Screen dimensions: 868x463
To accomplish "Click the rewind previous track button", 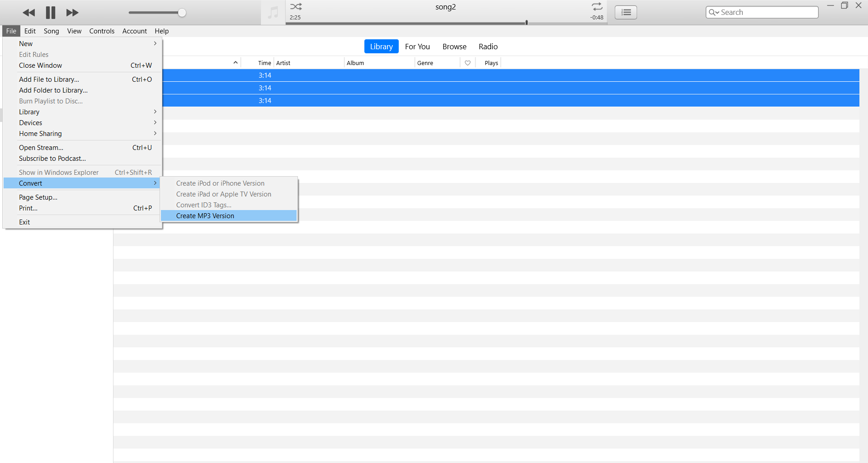I will (x=28, y=13).
